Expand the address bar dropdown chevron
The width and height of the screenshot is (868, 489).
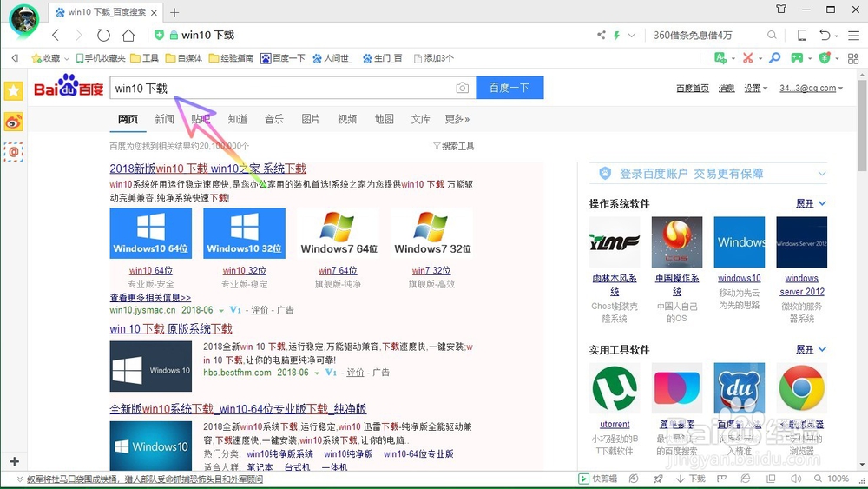point(632,35)
